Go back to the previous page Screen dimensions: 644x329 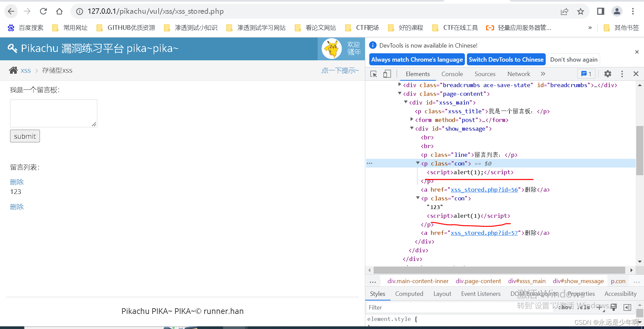point(11,11)
